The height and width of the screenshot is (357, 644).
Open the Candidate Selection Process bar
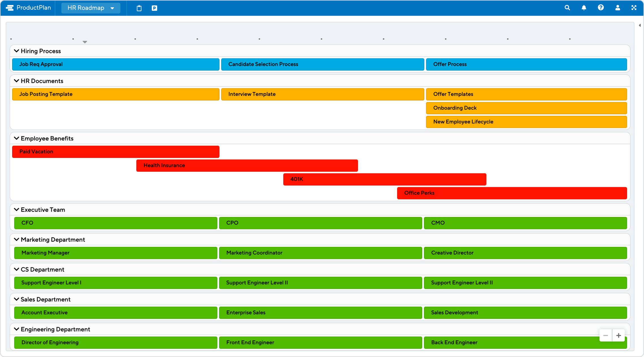[x=322, y=64]
